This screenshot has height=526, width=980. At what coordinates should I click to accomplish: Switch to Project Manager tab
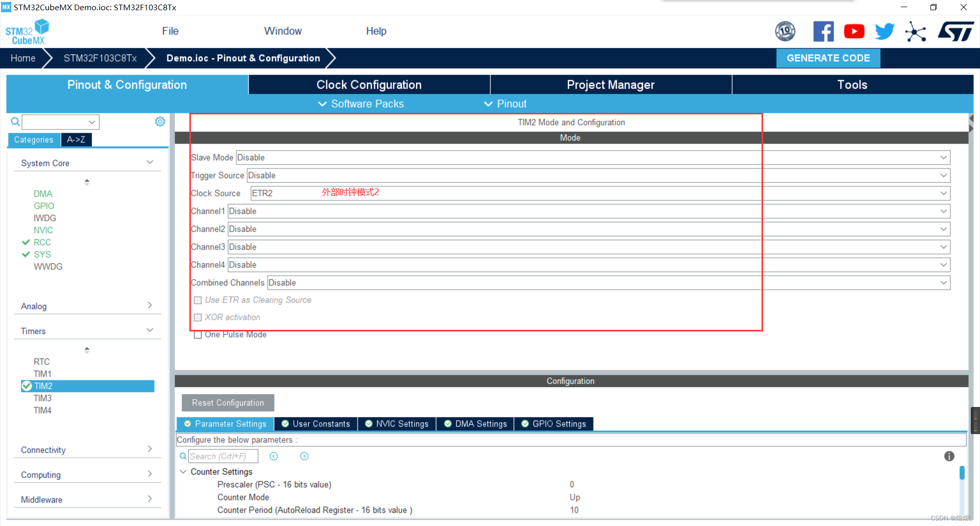610,85
